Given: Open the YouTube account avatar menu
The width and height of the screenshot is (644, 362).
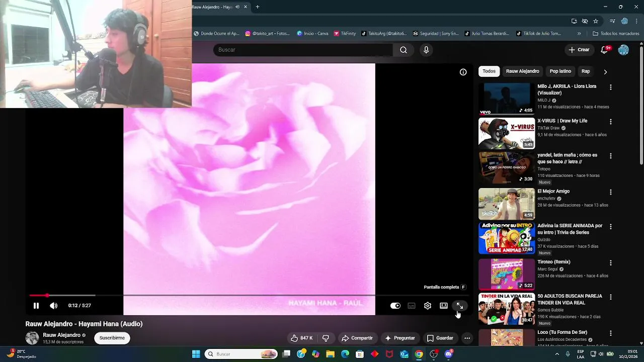Looking at the screenshot, I should [623, 50].
